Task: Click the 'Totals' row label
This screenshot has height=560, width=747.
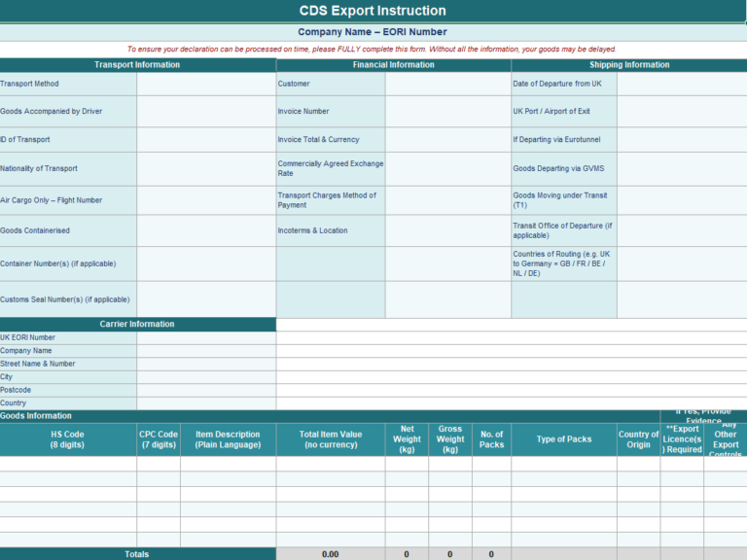Action: tap(137, 554)
